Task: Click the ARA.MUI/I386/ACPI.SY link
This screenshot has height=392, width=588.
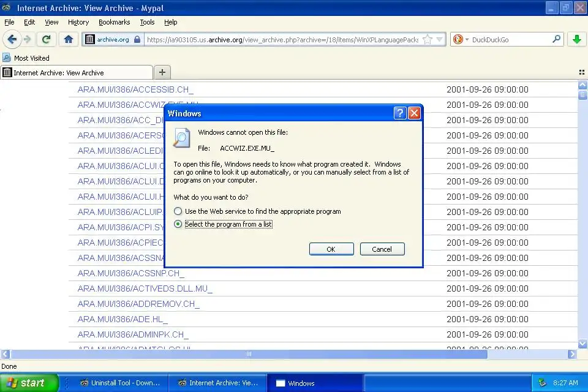Action: pyautogui.click(x=121, y=227)
